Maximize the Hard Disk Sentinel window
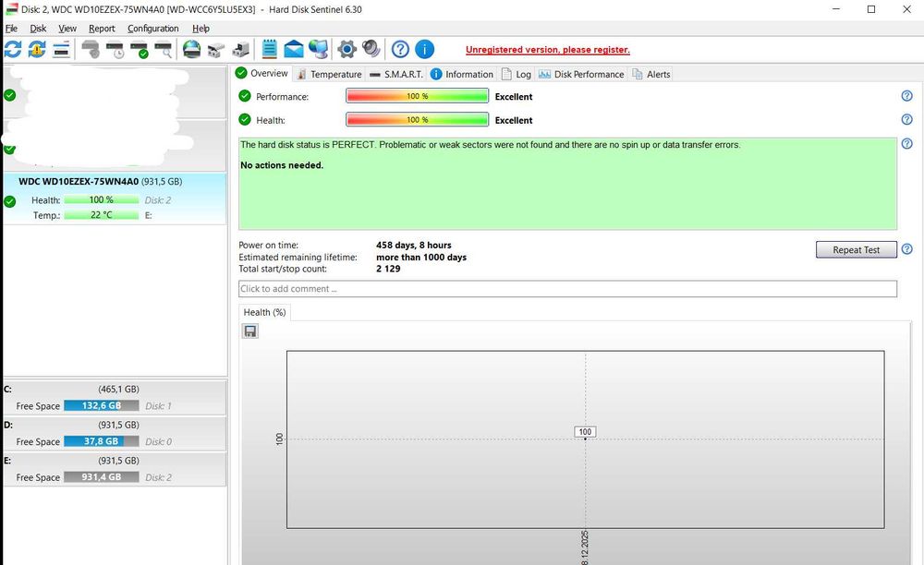 [871, 9]
